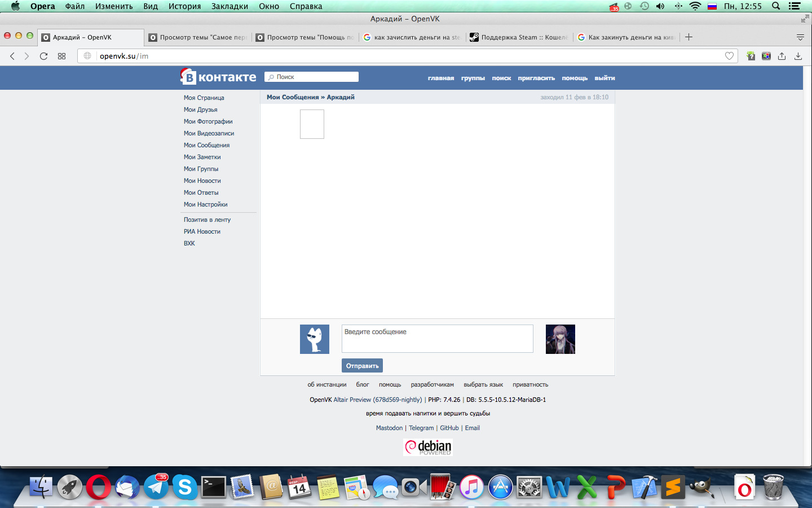Viewport: 812px width, 508px height.
Task: Open the share page icon in toolbar
Action: [x=782, y=56]
